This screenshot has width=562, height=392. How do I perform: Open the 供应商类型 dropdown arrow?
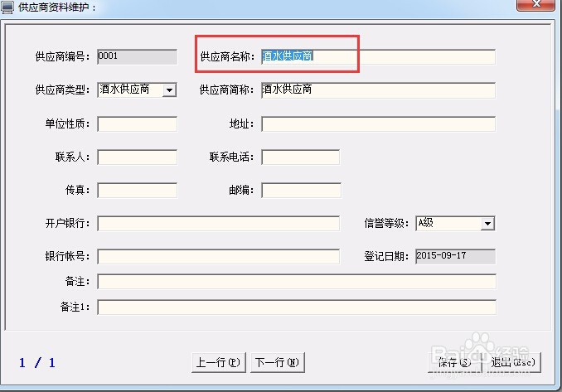click(x=170, y=90)
